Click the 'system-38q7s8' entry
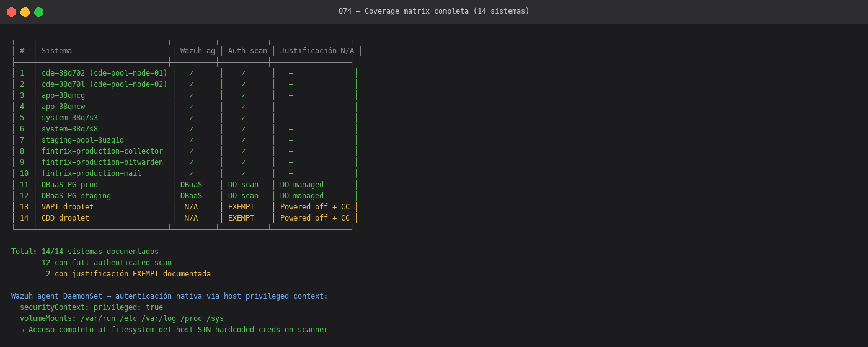 (69, 129)
